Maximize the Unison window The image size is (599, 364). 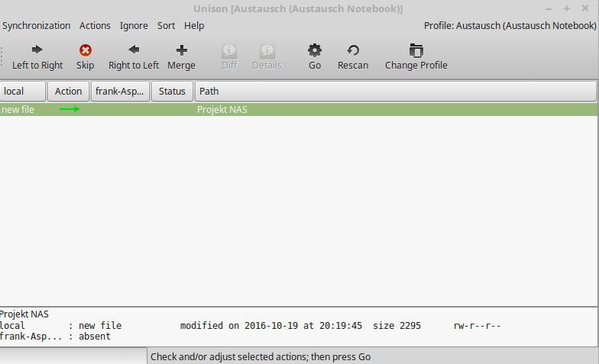point(567,8)
